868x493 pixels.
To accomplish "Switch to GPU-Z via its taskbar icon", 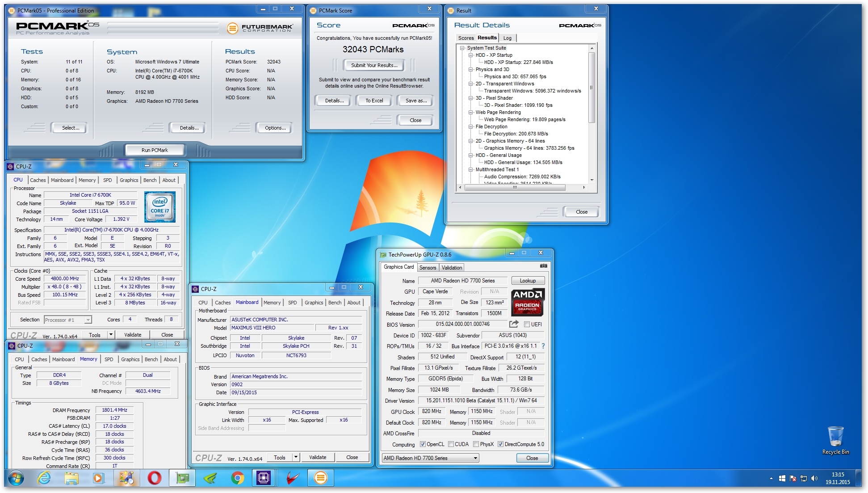I will tap(182, 478).
